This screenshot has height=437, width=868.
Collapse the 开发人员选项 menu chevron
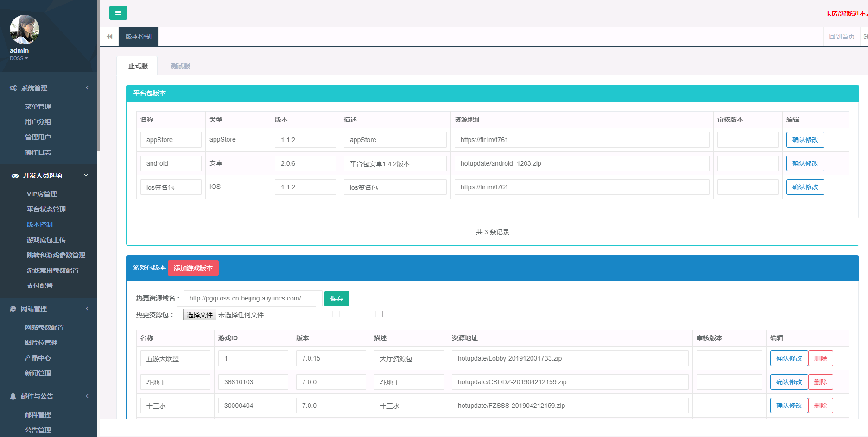click(86, 175)
